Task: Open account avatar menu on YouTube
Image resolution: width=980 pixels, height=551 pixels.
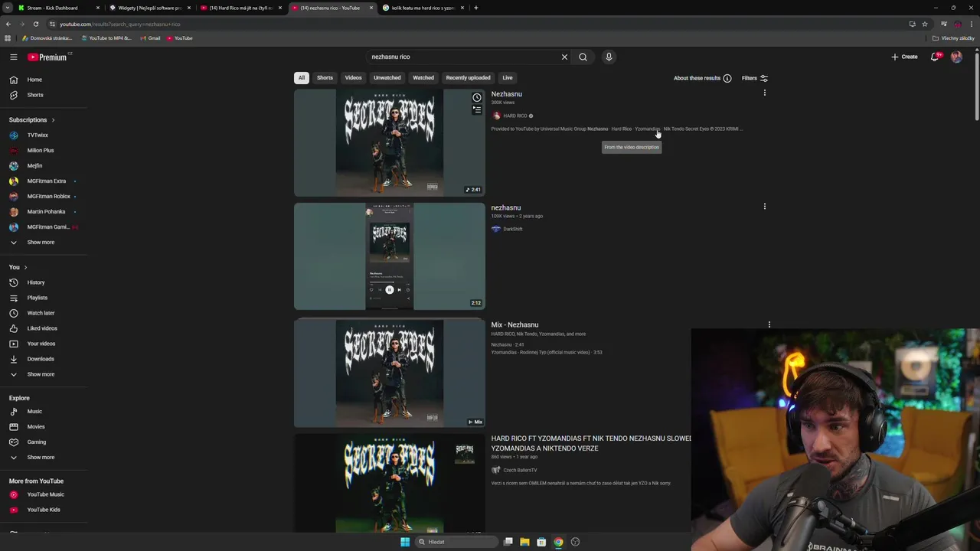Action: pos(956,57)
